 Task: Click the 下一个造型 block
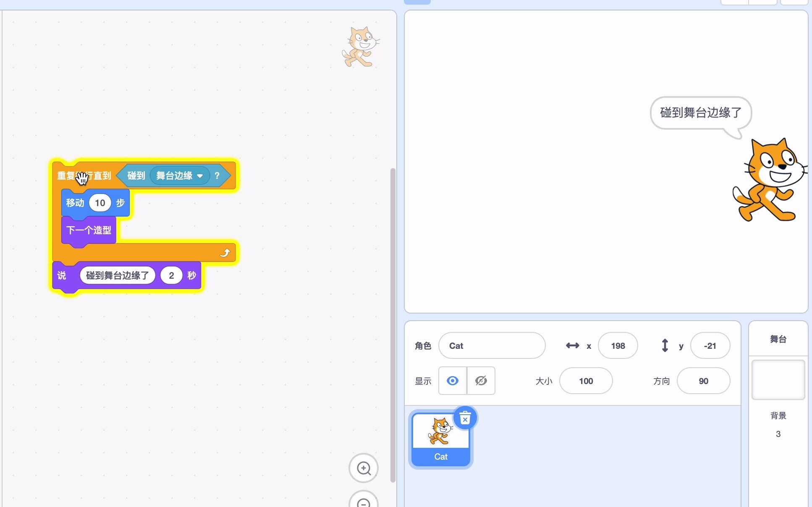(x=89, y=230)
